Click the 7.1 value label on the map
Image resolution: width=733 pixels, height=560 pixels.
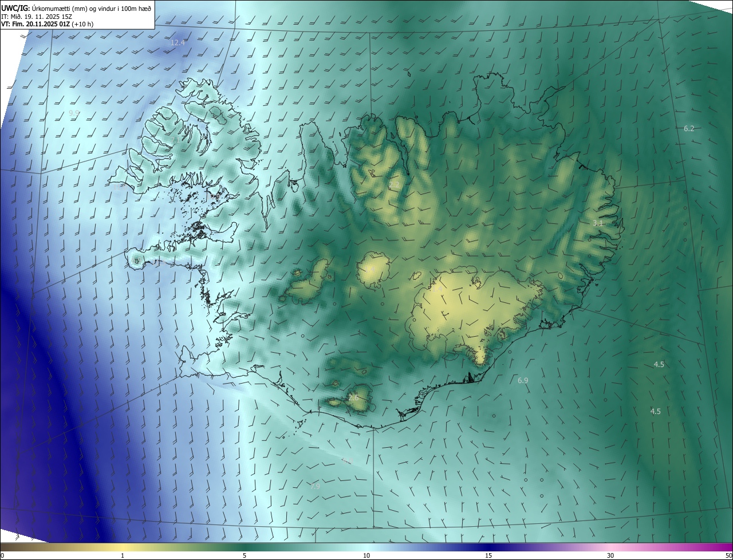(175, 140)
